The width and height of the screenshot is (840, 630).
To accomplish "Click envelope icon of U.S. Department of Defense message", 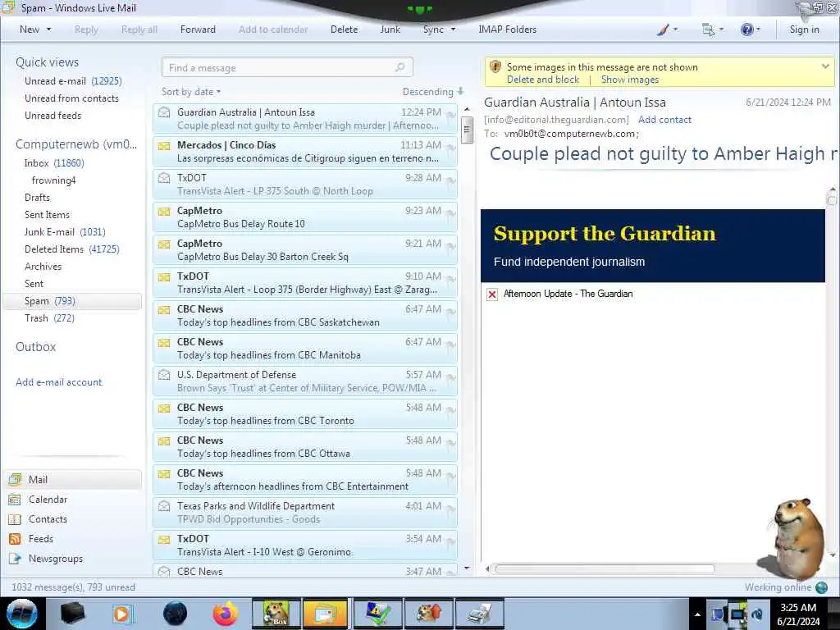I will 164,375.
